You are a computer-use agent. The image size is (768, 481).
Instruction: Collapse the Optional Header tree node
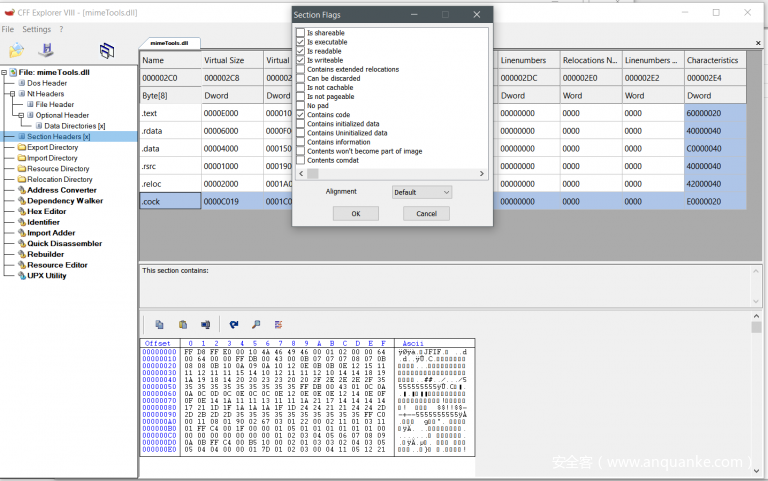click(21, 115)
